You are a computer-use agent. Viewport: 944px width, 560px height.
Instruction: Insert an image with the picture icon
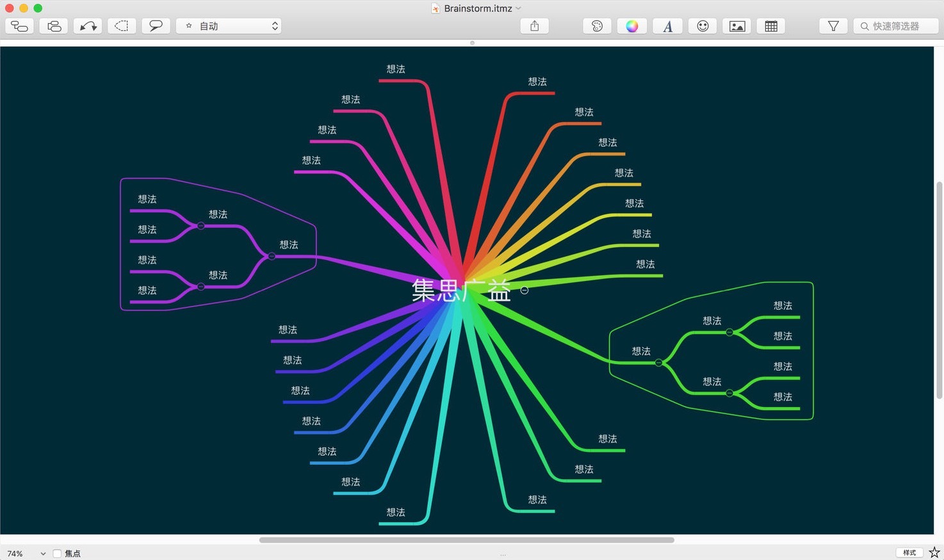coord(737,26)
